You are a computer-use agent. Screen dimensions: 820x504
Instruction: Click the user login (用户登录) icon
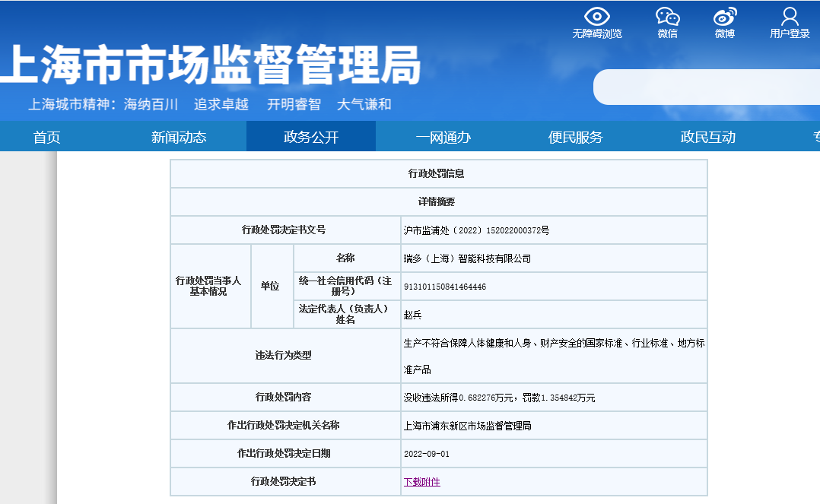coord(790,16)
